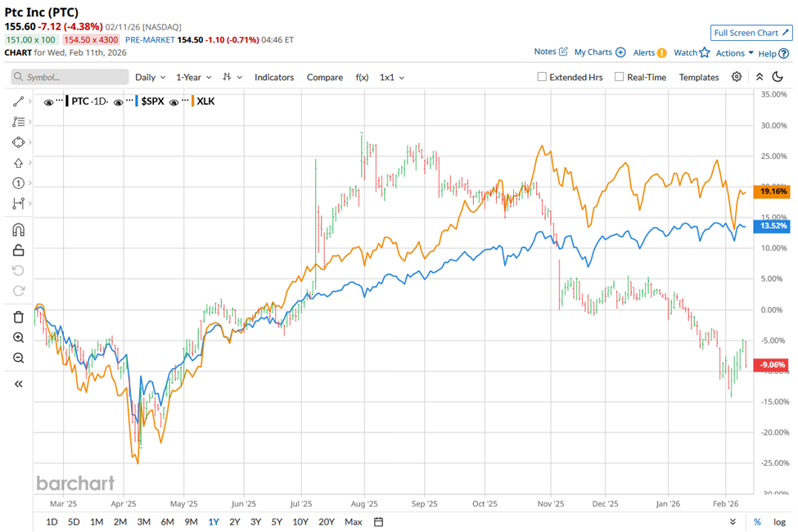Select the 20Y range
This screenshot has height=532, width=798.
(327, 522)
